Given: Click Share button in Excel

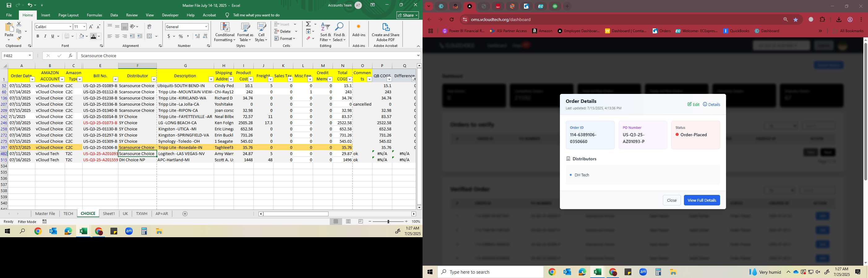Looking at the screenshot, I should [x=408, y=15].
